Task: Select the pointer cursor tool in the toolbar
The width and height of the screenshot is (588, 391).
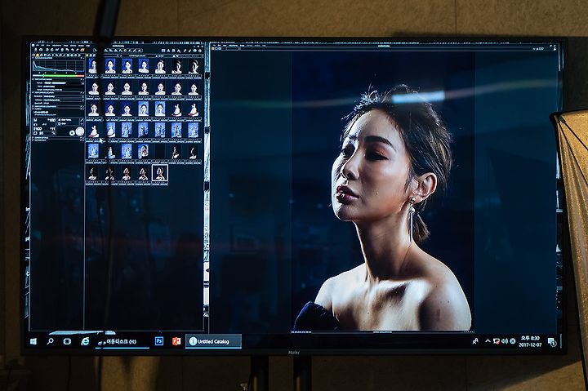Action: [96, 50]
